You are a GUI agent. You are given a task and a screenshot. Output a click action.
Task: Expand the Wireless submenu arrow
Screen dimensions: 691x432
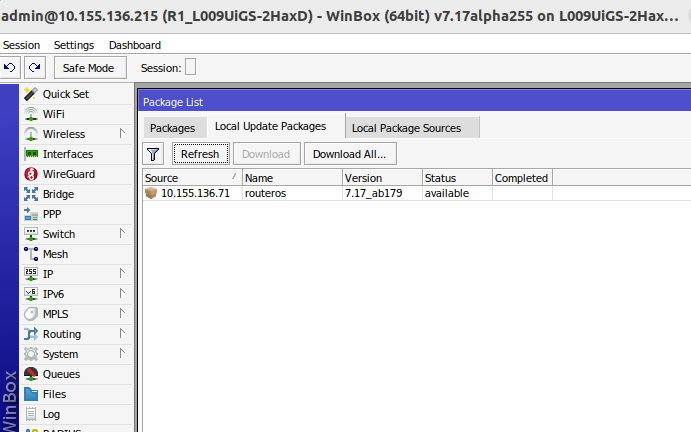(122, 134)
